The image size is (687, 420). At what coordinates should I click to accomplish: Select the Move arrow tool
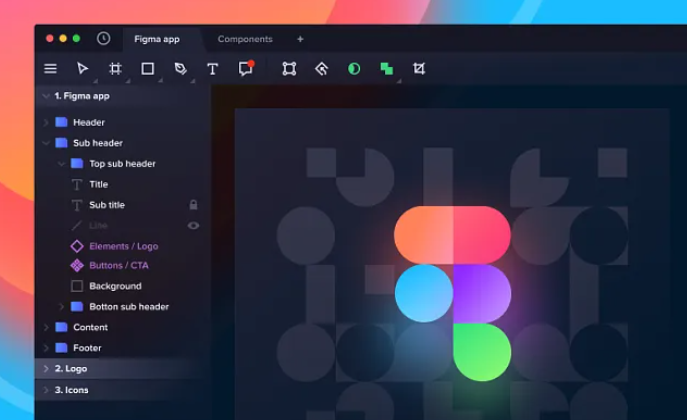[x=82, y=69]
